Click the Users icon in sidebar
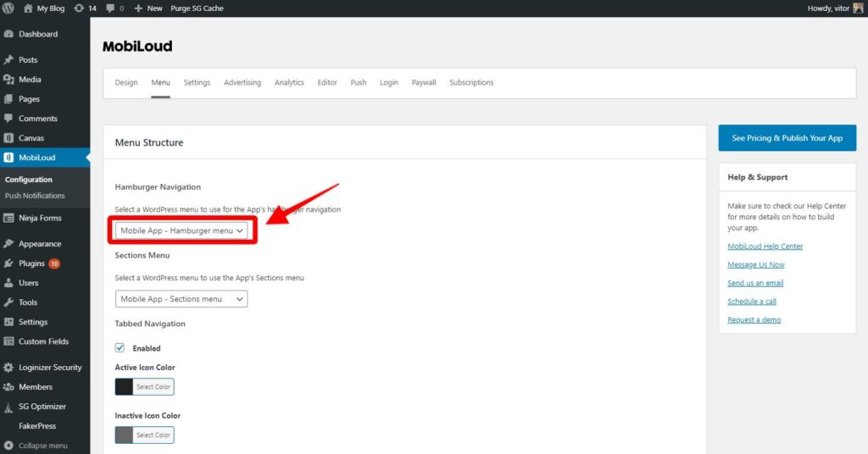 point(8,283)
